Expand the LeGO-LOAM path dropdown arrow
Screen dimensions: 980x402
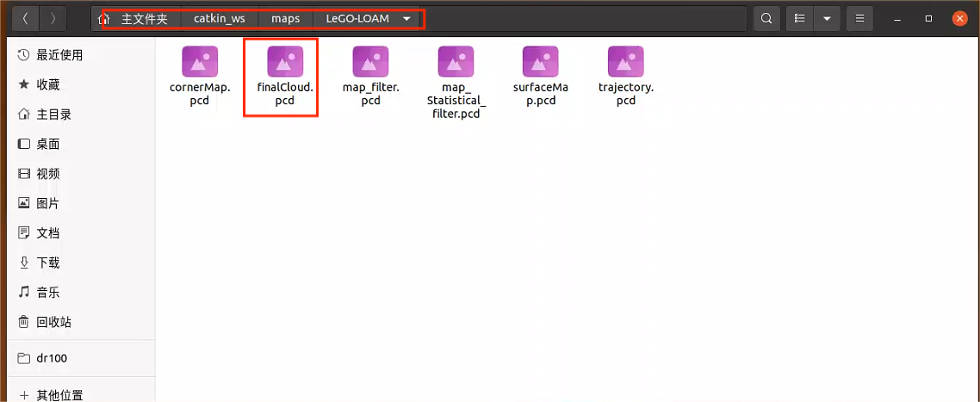tap(406, 19)
